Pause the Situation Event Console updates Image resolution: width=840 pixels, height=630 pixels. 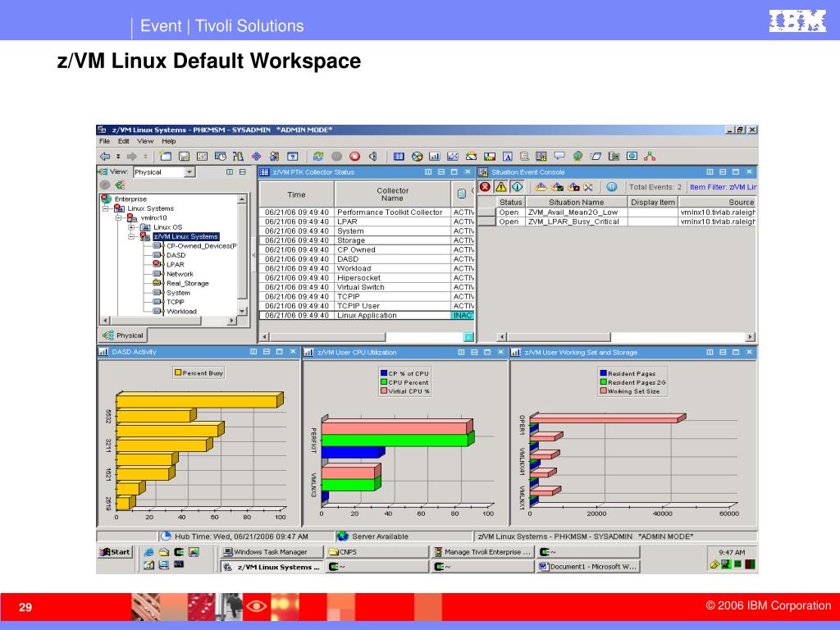click(x=612, y=186)
